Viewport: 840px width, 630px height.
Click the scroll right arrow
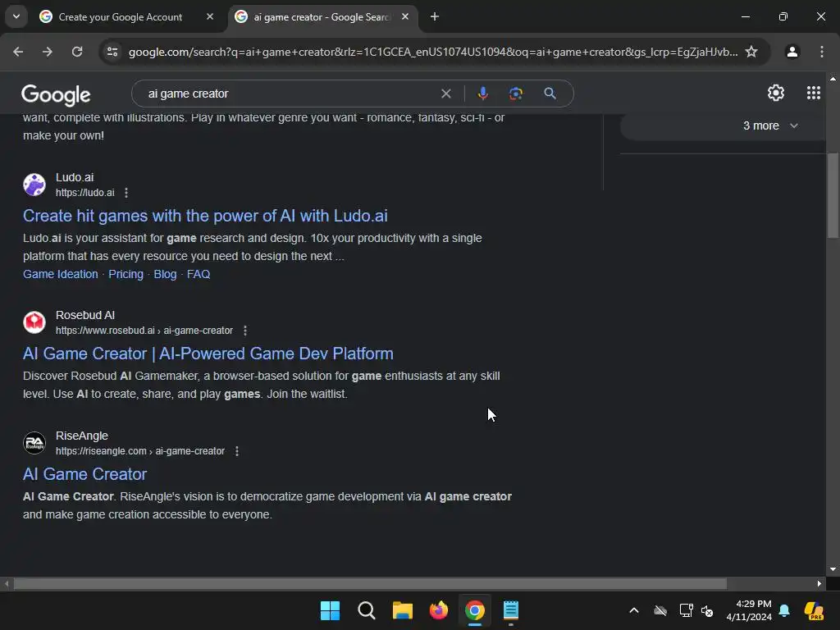819,583
